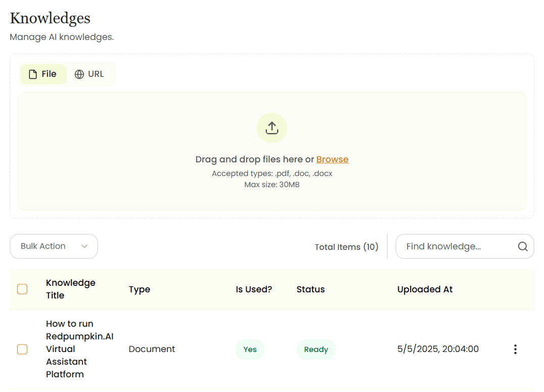Select the File upload tab
544x392 pixels.
tap(43, 74)
